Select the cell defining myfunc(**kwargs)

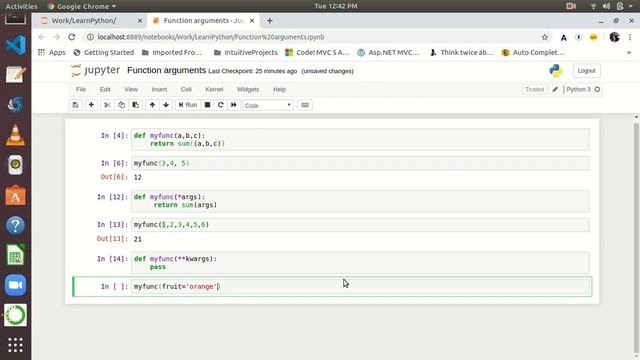point(360,262)
